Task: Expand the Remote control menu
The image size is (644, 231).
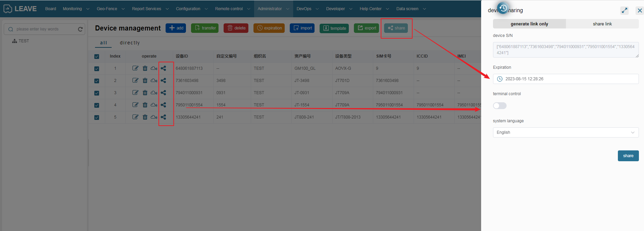Action: click(232, 9)
